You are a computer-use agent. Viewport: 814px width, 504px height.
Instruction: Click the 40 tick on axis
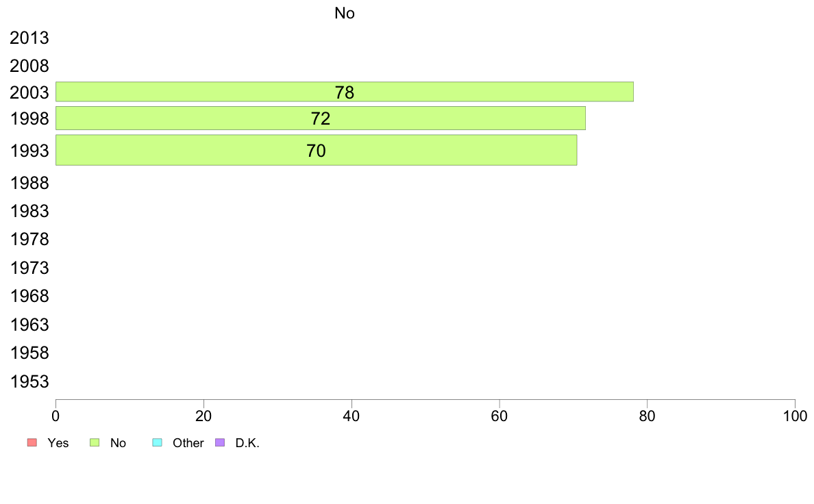click(x=351, y=416)
